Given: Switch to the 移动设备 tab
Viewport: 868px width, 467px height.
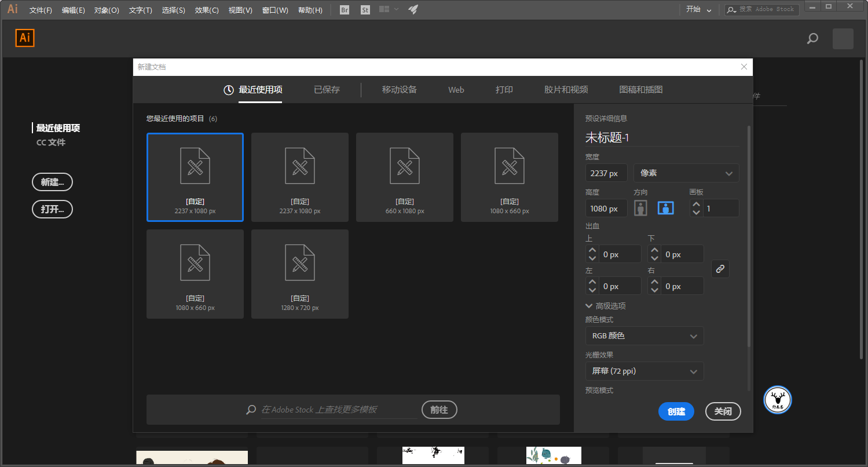Looking at the screenshot, I should 400,90.
